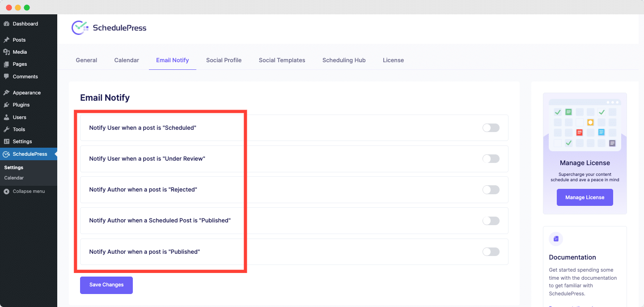Screen dimensions: 644x307
Task: Open Users via the person icon
Action: click(x=7, y=117)
